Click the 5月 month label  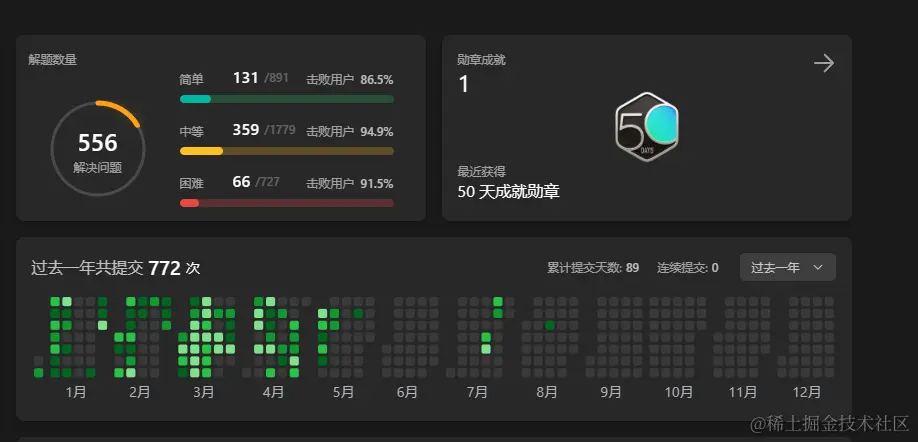tap(343, 392)
